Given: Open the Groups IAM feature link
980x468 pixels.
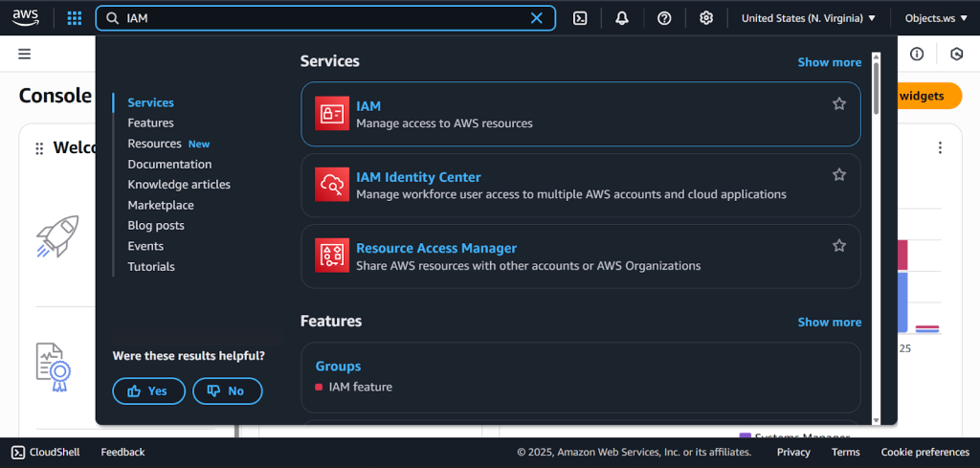Looking at the screenshot, I should click(x=338, y=366).
